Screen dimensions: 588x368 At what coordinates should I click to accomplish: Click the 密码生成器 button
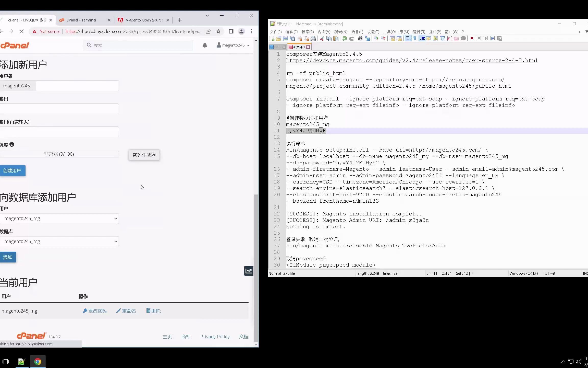point(144,155)
